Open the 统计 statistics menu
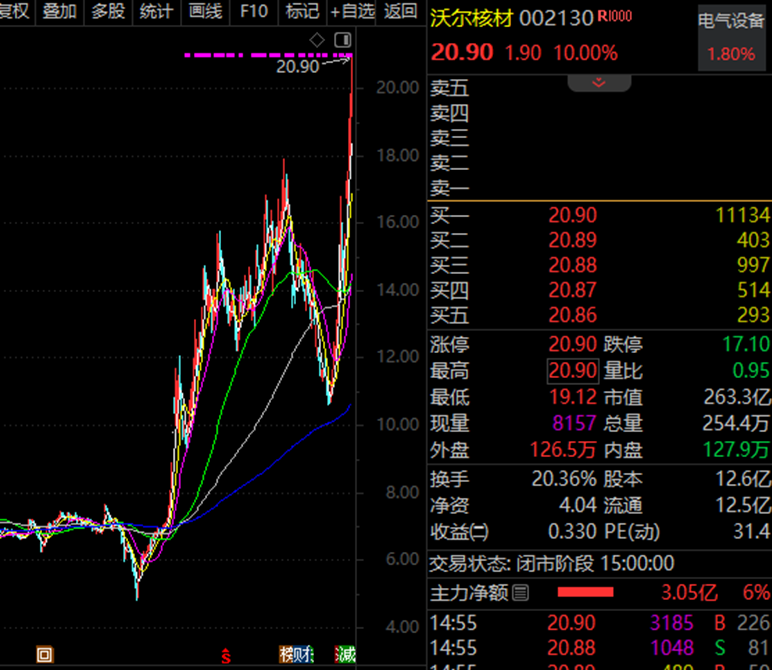The width and height of the screenshot is (772, 670). pyautogui.click(x=157, y=11)
